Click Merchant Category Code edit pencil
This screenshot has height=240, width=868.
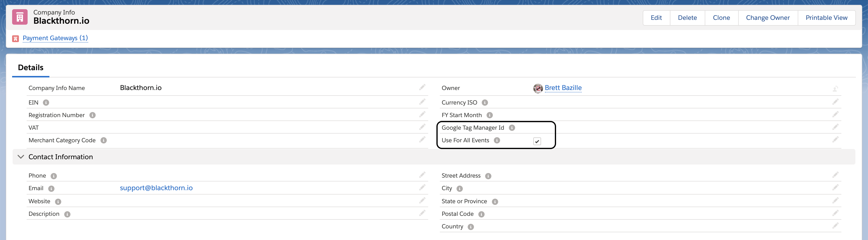[422, 140]
